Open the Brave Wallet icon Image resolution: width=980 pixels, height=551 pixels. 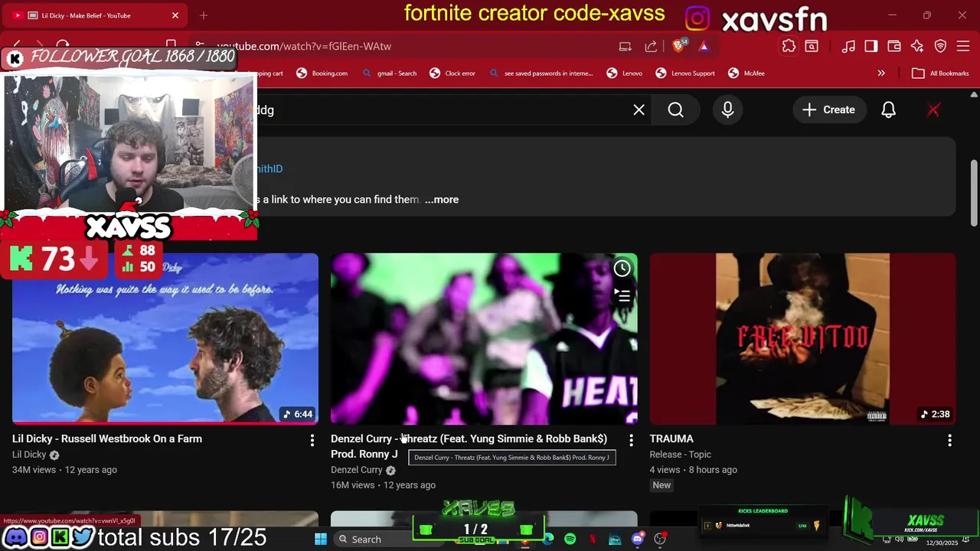pos(894,46)
